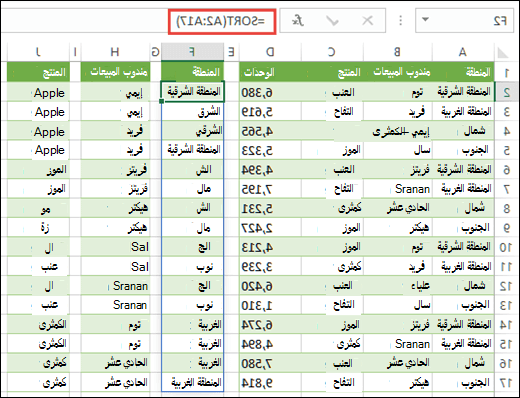Image resolution: width=520 pixels, height=398 pixels.
Task: Click the Apple cell in row 5
Action: 38,150
